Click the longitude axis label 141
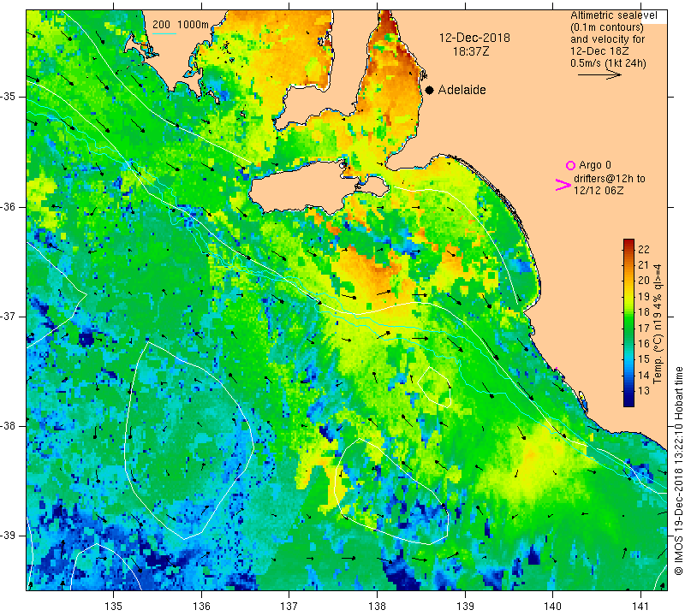This screenshot has width=685, height=616. (640, 606)
